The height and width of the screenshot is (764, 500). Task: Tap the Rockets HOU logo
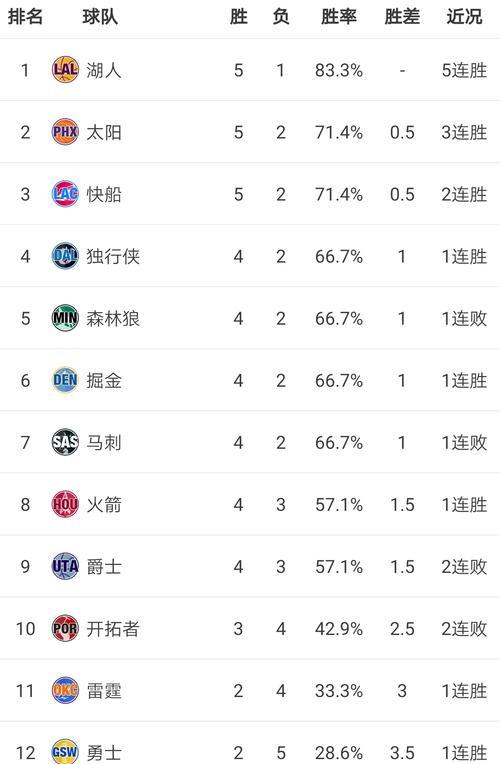65,504
